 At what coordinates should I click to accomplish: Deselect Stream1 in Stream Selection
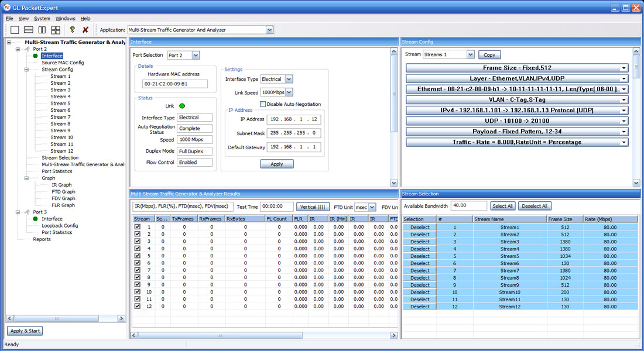click(x=420, y=227)
